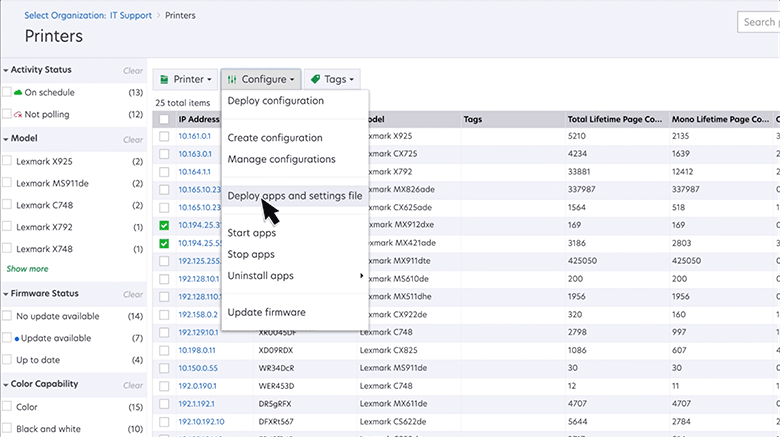780x437 pixels.
Task: Open the Uninstall apps submenu arrow
Action: tap(361, 275)
